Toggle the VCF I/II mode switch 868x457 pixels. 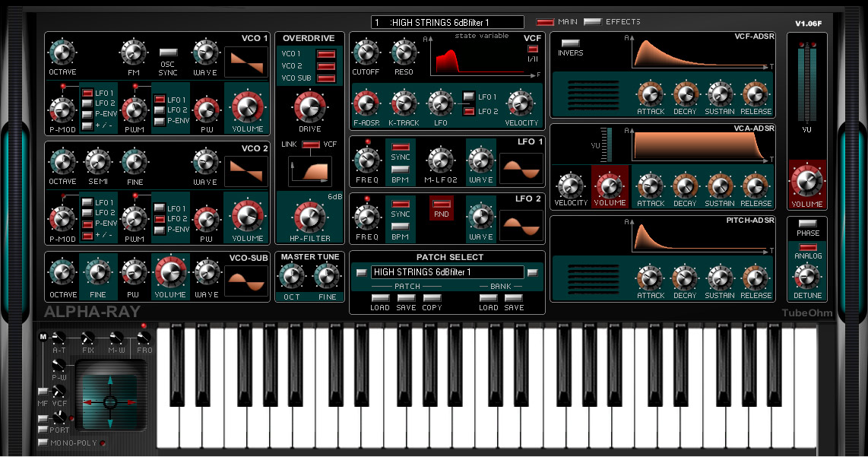(533, 49)
